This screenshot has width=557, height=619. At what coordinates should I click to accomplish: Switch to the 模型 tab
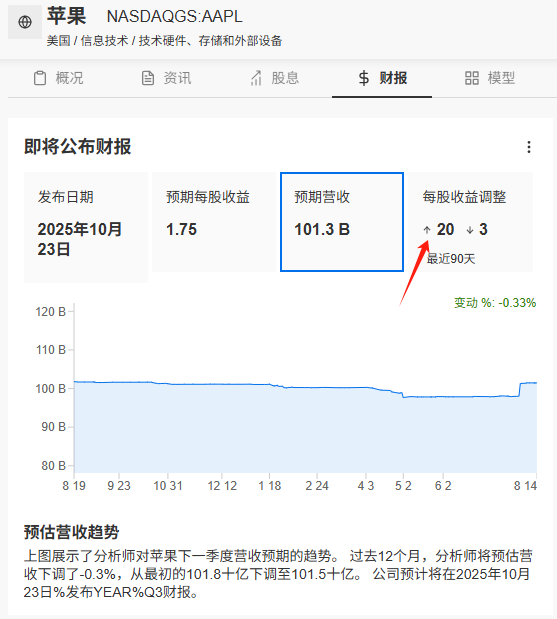point(490,78)
